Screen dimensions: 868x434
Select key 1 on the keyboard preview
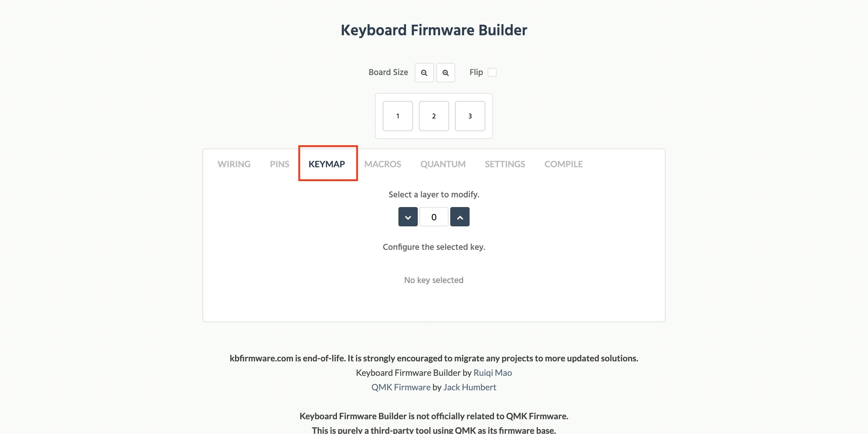(x=398, y=116)
